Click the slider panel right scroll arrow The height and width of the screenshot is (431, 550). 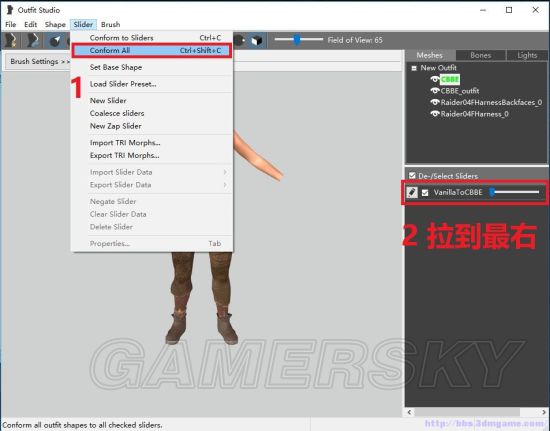point(544,412)
